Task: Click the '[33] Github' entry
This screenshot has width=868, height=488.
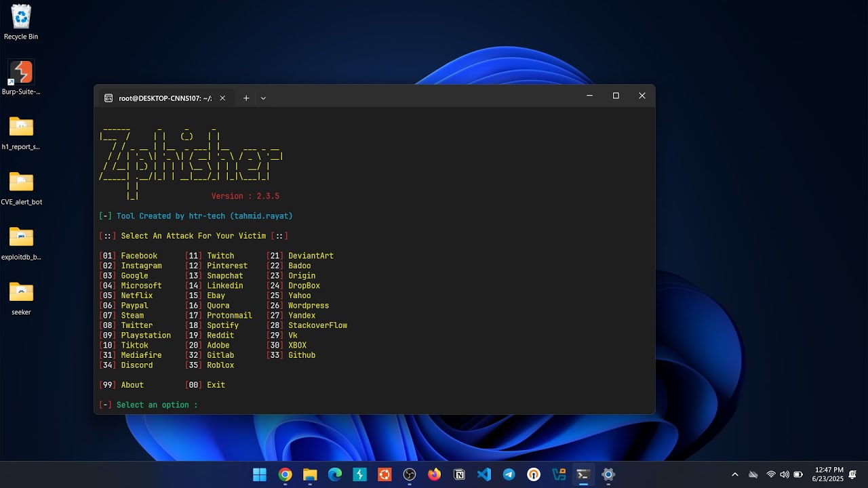Action: click(x=291, y=355)
